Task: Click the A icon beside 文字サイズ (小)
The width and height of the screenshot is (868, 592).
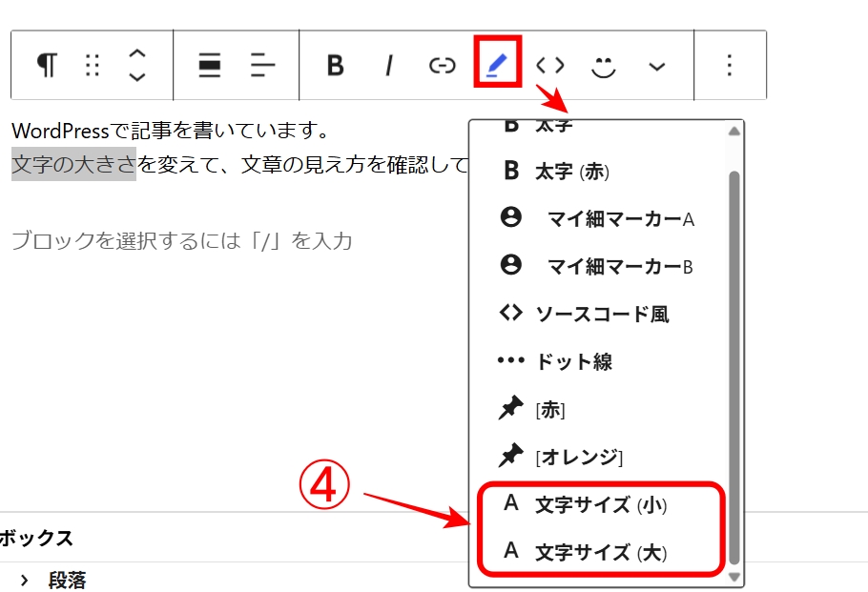Action: point(511,503)
